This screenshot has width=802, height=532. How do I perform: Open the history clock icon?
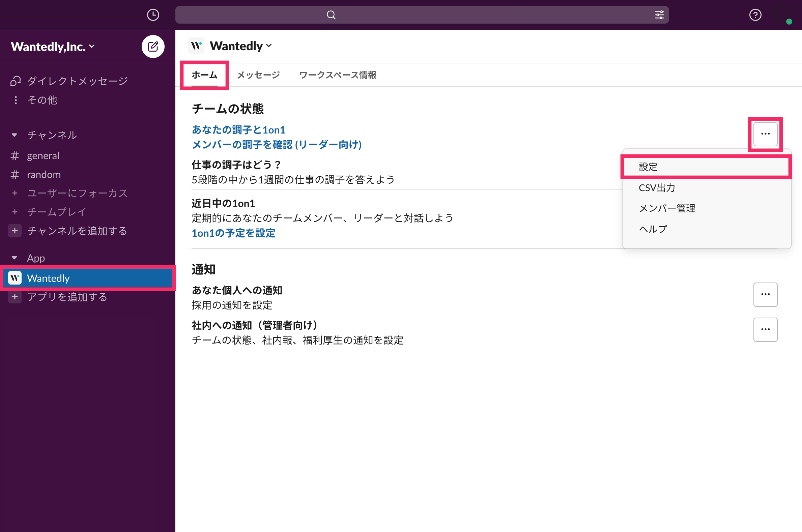(153, 15)
